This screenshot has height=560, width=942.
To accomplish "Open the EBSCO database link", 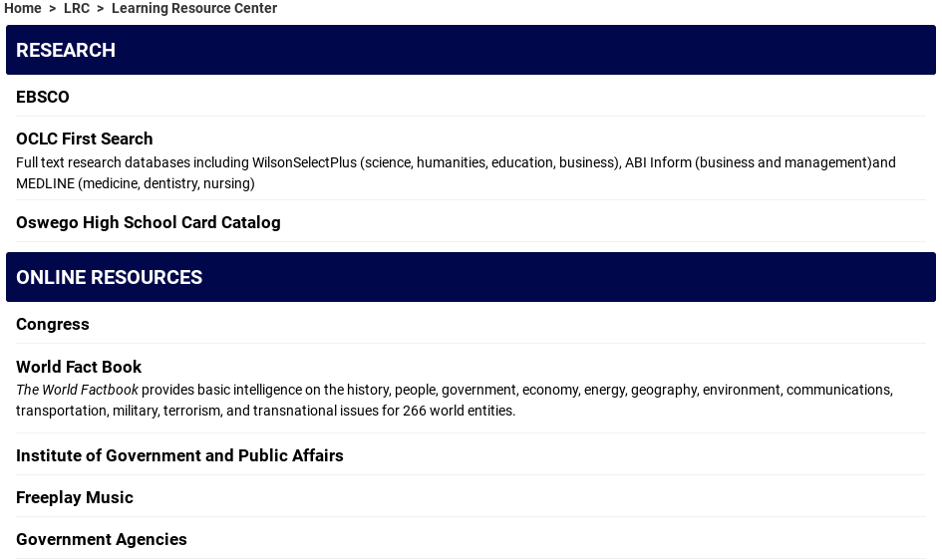I will pos(43,97).
